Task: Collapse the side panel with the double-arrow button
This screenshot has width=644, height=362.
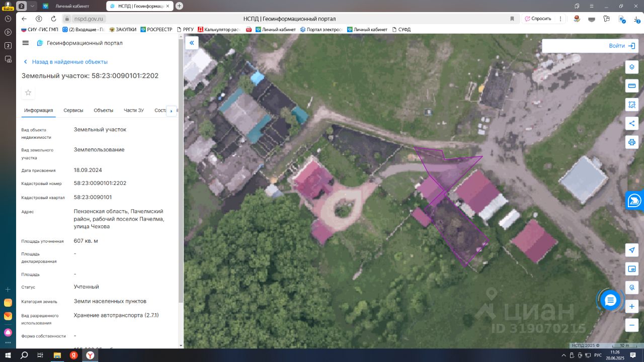Action: click(192, 43)
